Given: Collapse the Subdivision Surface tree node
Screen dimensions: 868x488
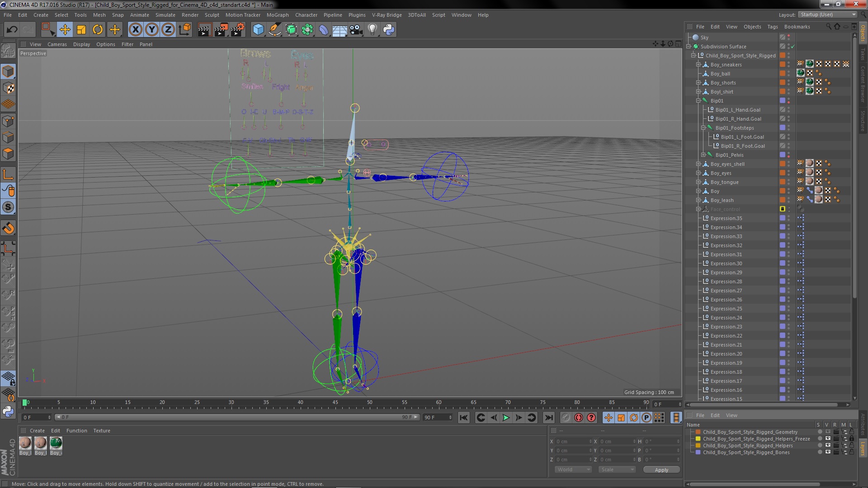Looking at the screenshot, I should click(x=689, y=47).
